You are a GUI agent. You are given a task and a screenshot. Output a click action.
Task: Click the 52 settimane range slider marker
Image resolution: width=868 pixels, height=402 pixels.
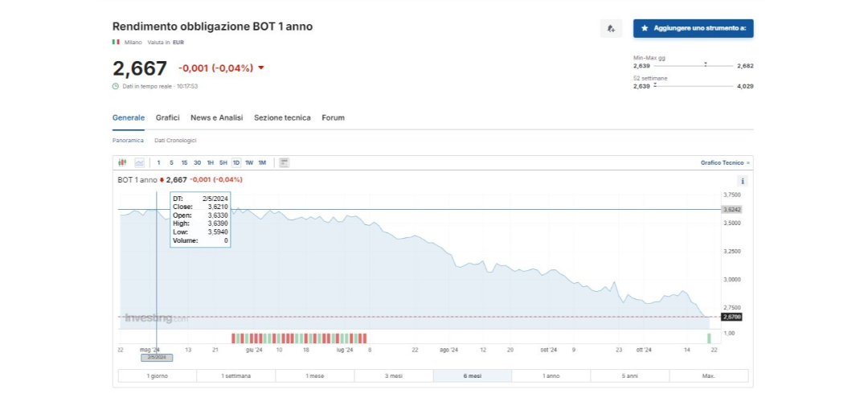pos(655,84)
